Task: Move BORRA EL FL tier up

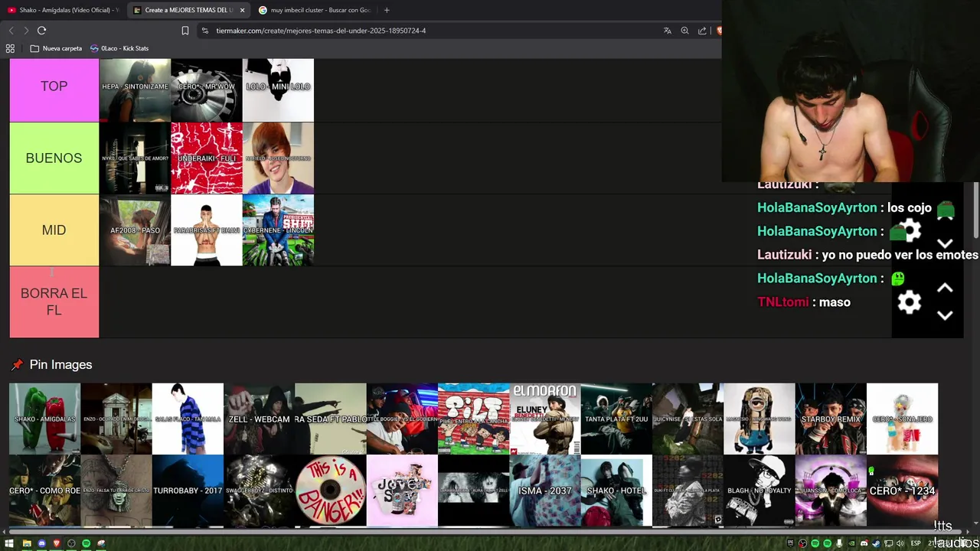Action: 945,289
